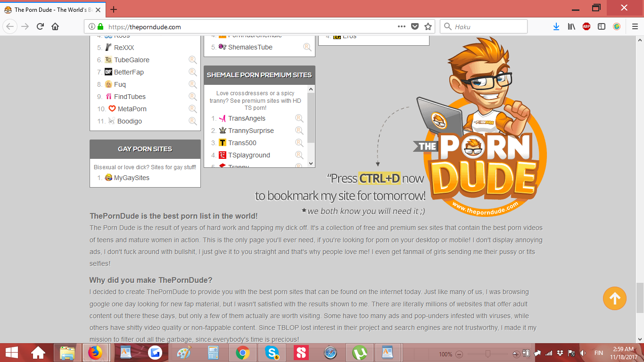The width and height of the screenshot is (644, 362).
Task: Click the GAY PORN SITES category header
Action: coord(145,149)
